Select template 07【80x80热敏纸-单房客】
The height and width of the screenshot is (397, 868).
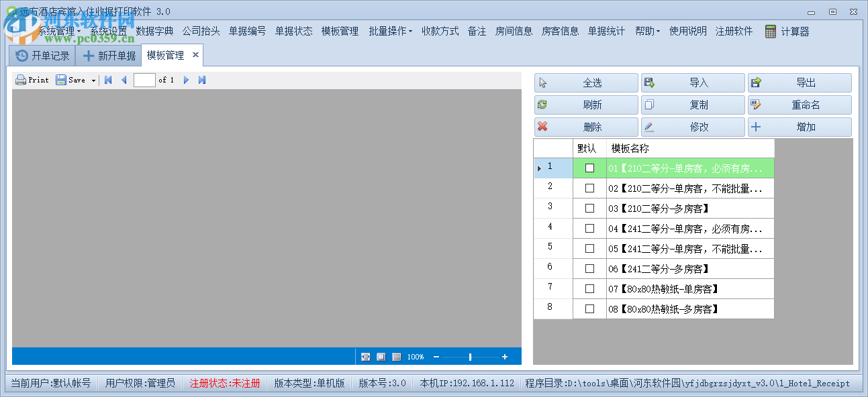tap(690, 289)
